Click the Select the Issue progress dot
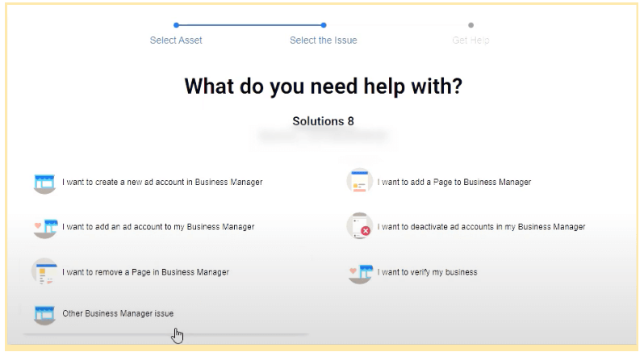Image resolution: width=644 pixels, height=352 pixels. tap(324, 25)
